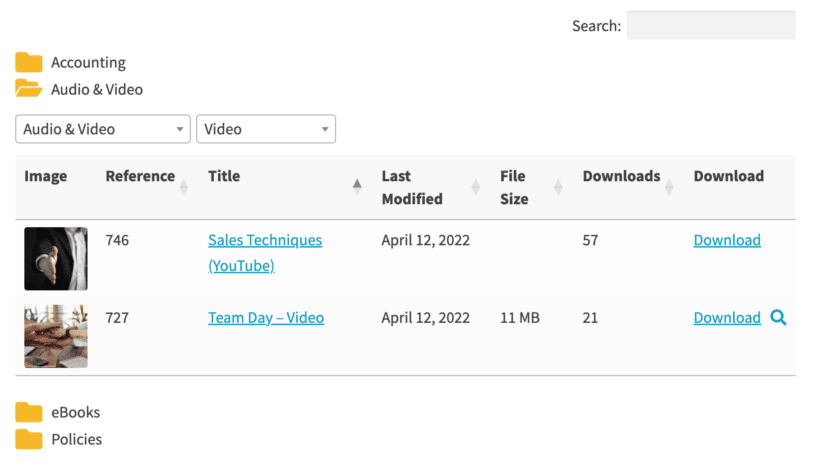Select reference number 746
The width and height of the screenshot is (820, 468).
[117, 240]
